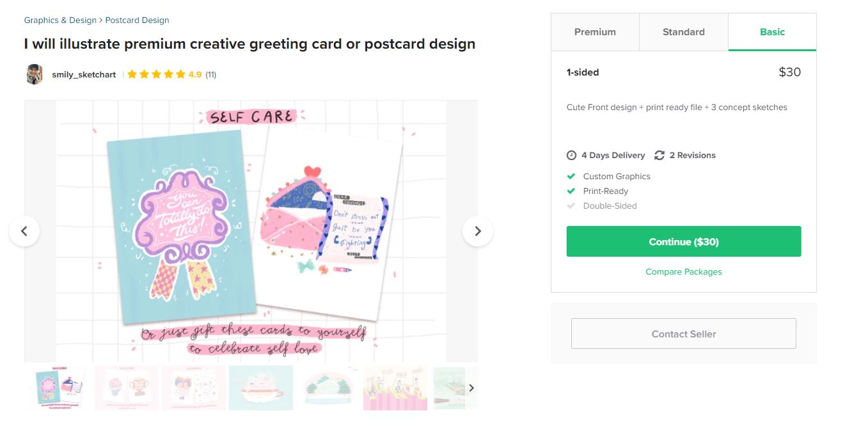This screenshot has height=443, width=868.
Task: Click the revisions refresh icon
Action: (x=659, y=156)
